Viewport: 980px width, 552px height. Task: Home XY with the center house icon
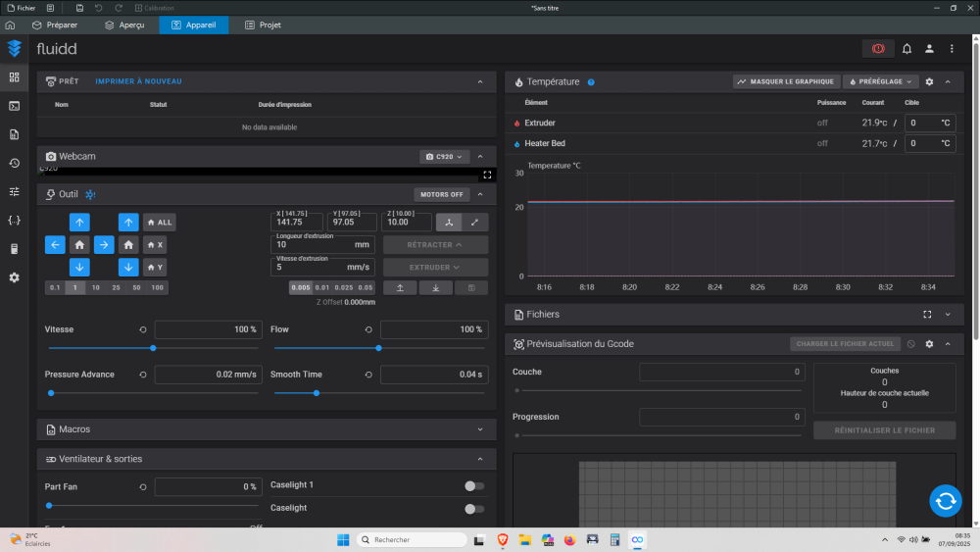click(79, 244)
